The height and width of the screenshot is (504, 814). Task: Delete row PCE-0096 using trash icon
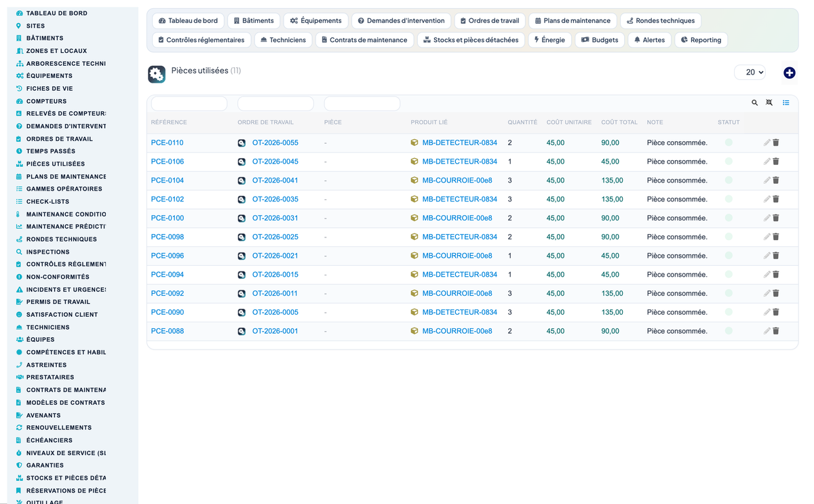(x=776, y=256)
